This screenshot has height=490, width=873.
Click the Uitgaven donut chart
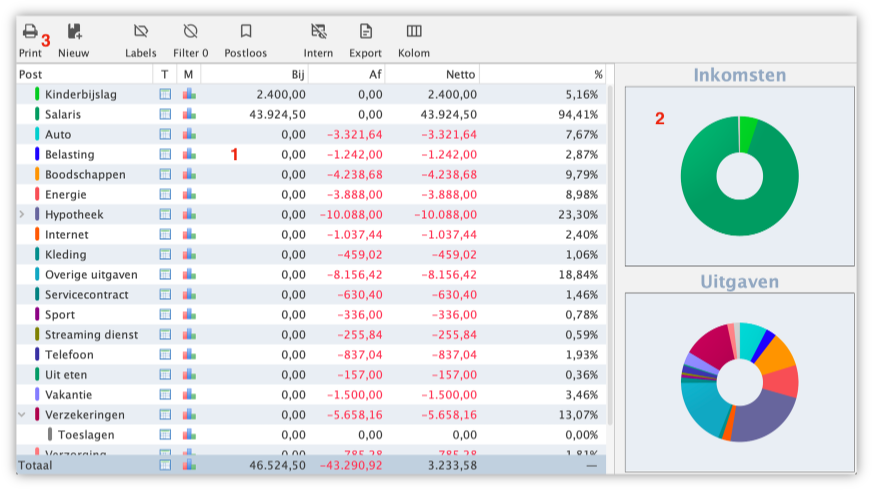click(739, 382)
